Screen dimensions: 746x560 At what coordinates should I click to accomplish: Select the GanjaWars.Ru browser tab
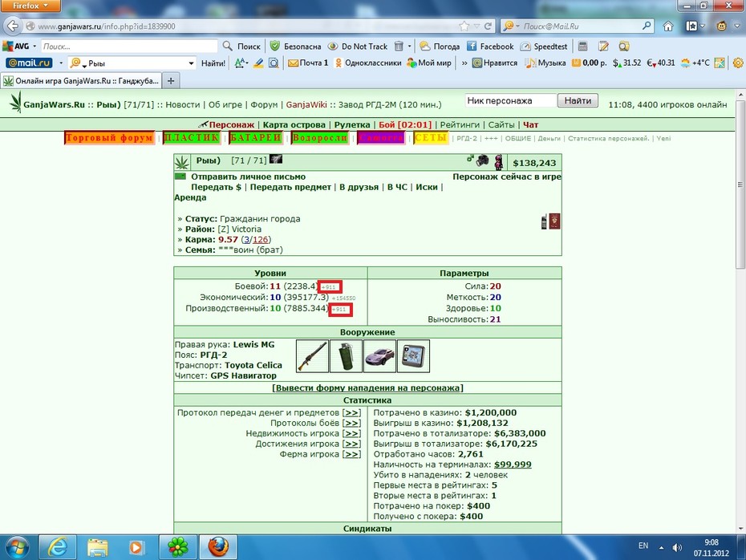tap(81, 81)
